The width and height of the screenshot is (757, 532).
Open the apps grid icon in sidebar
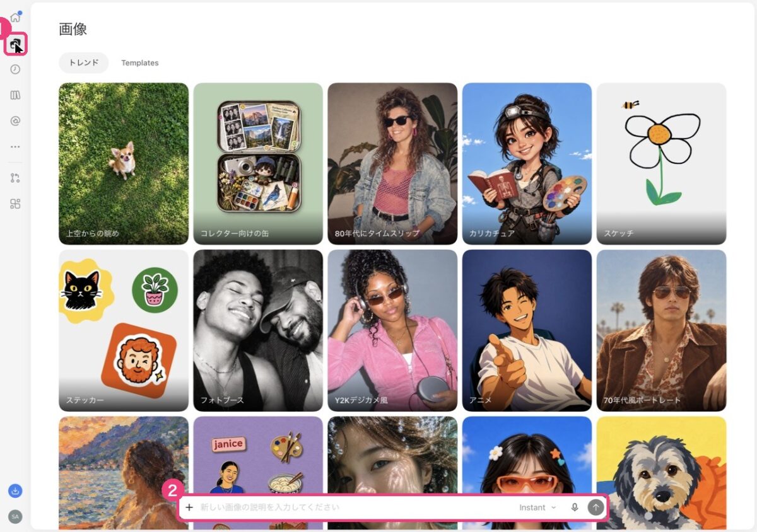coord(15,204)
